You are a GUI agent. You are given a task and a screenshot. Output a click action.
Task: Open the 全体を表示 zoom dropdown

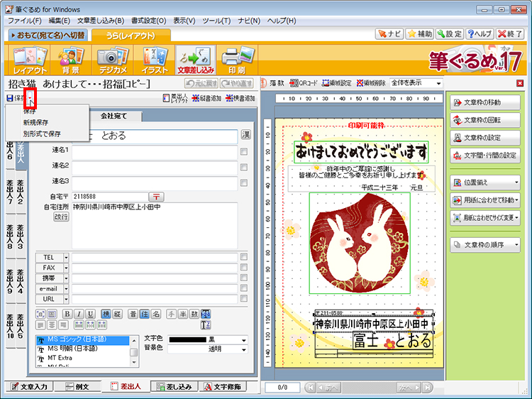(438, 83)
